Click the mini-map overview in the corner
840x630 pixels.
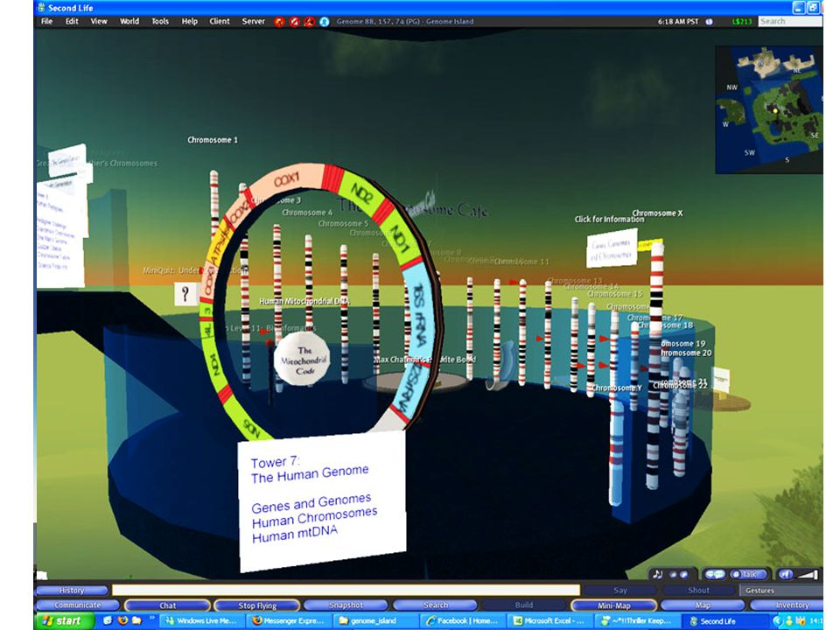[x=769, y=110]
